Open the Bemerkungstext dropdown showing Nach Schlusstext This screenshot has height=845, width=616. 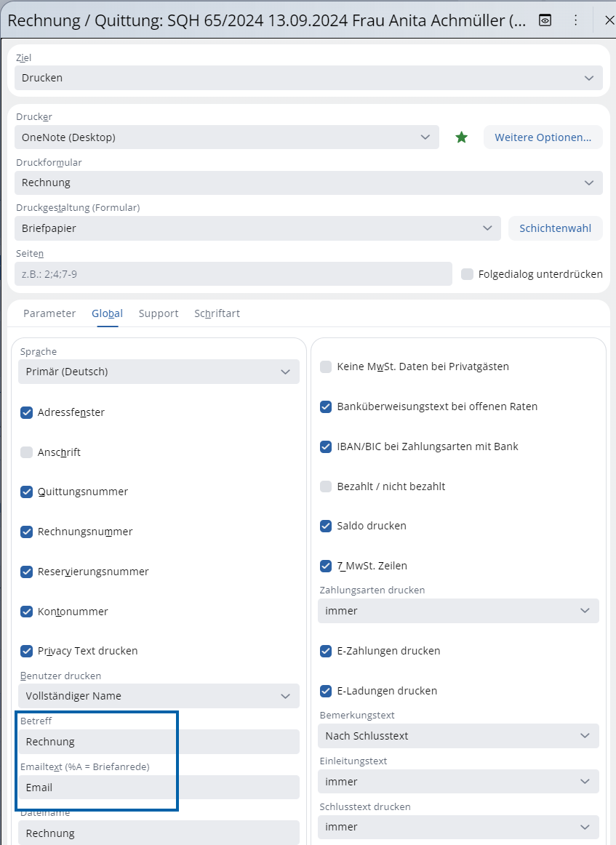[x=458, y=735]
